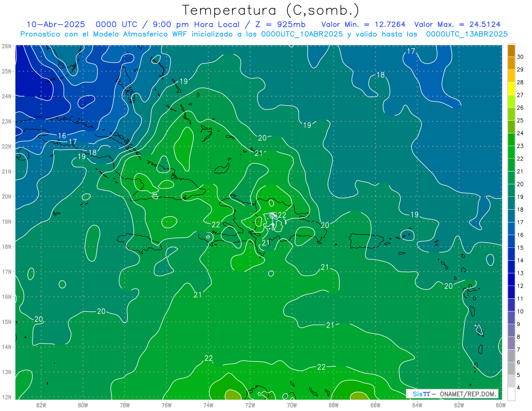Click colorbar label '23'
Viewport: 532px width, 411px height.
pyautogui.click(x=520, y=145)
